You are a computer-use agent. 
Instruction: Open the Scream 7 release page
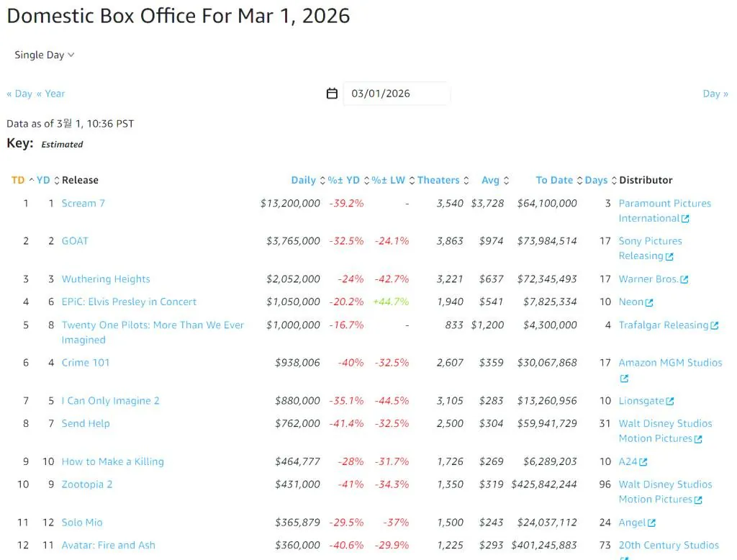(x=83, y=204)
